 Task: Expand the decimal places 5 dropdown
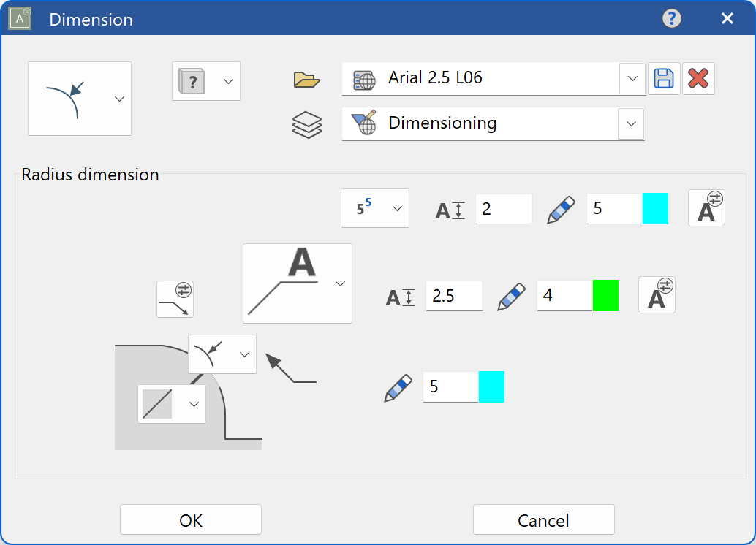click(374, 208)
